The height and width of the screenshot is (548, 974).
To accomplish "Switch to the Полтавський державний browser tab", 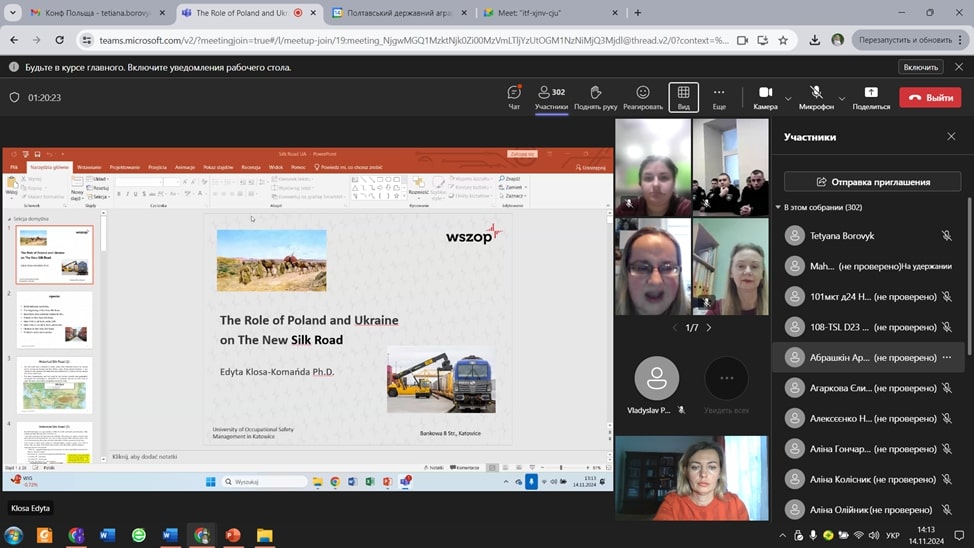I will click(x=398, y=12).
